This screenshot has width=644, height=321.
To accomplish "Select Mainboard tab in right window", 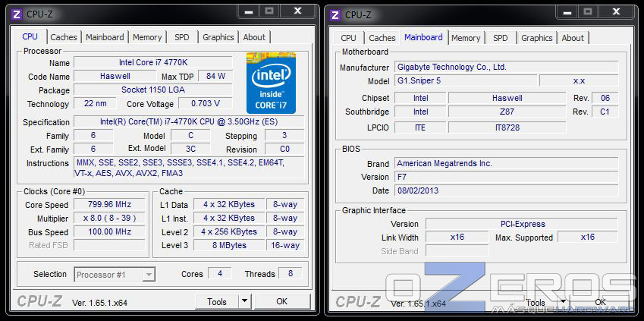I will [423, 37].
